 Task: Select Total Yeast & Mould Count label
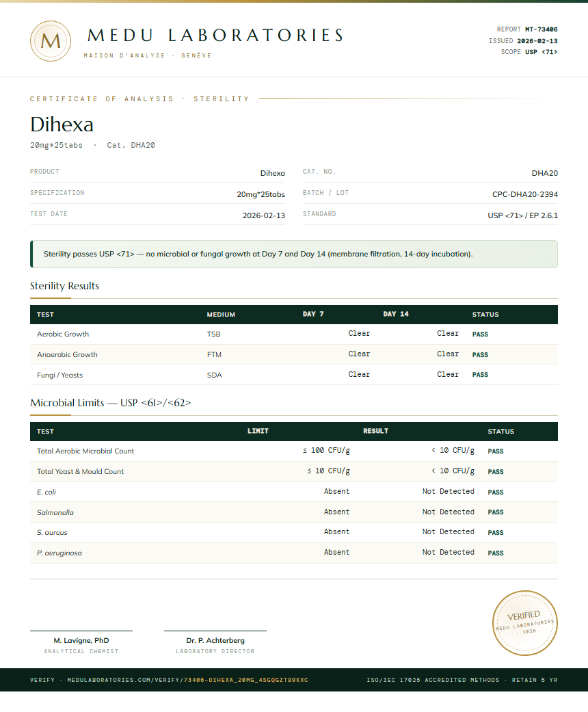[x=80, y=471]
